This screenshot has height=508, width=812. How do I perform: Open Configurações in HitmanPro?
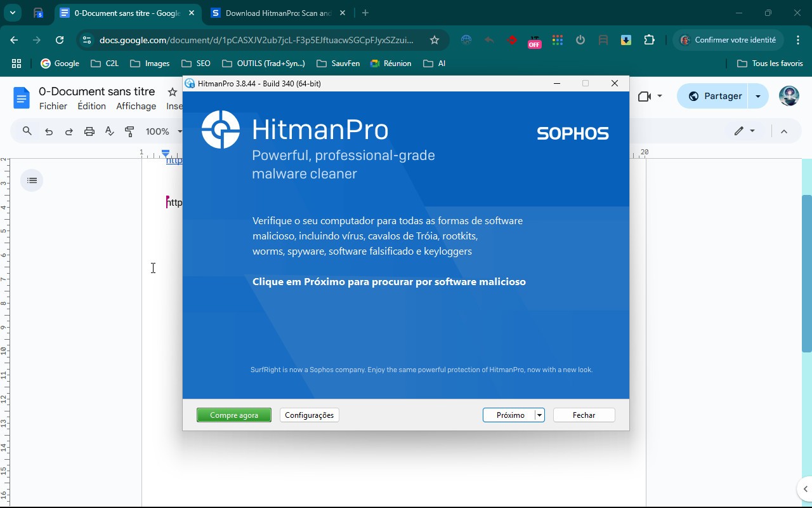[309, 415]
